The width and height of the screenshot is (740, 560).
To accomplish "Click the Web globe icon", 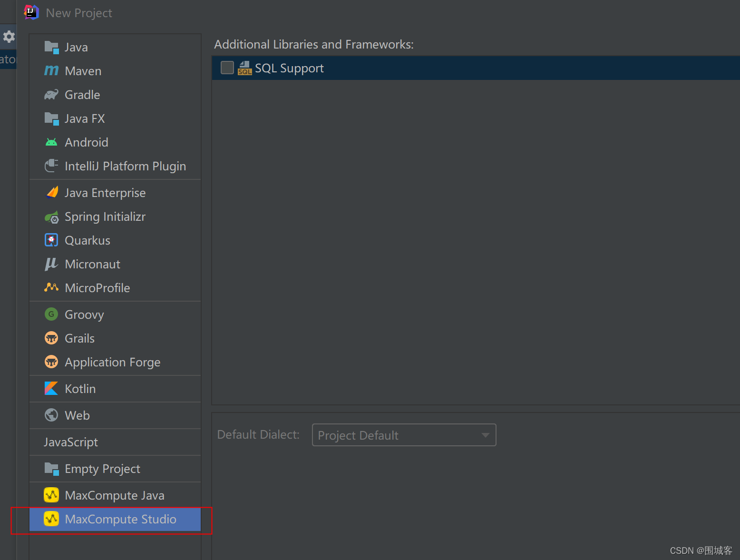I will pos(51,415).
